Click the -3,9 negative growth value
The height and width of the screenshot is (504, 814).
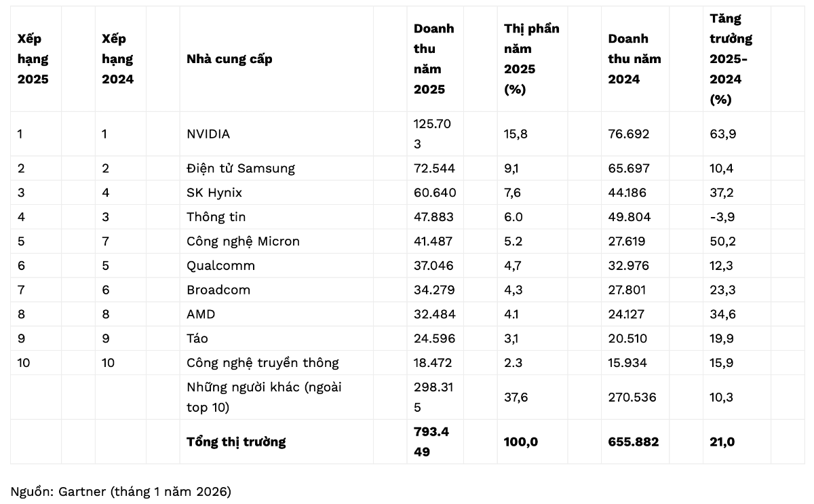coord(722,217)
